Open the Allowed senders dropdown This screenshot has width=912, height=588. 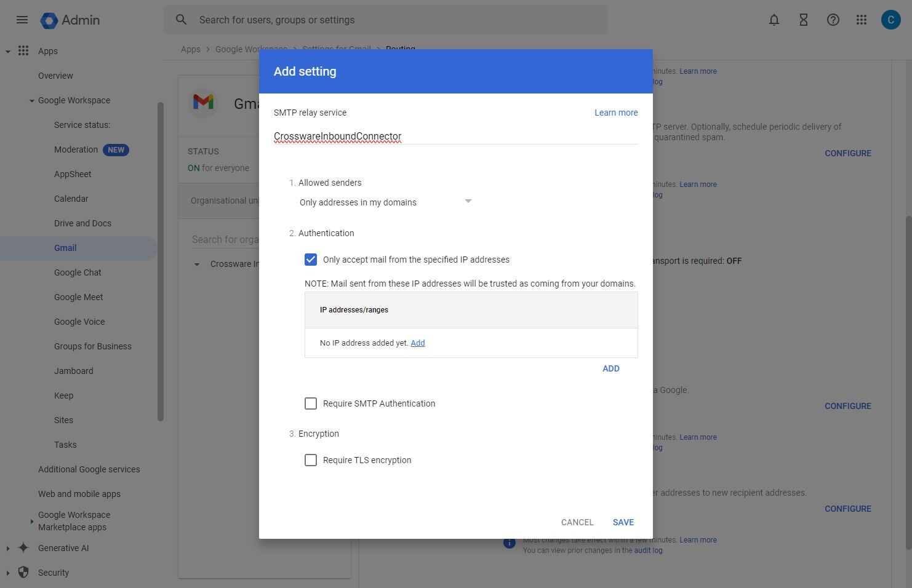[386, 202]
